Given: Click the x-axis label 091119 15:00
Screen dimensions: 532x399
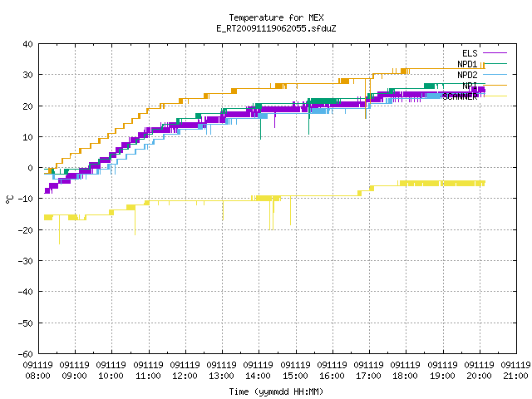Looking at the screenshot, I should coord(296,371).
